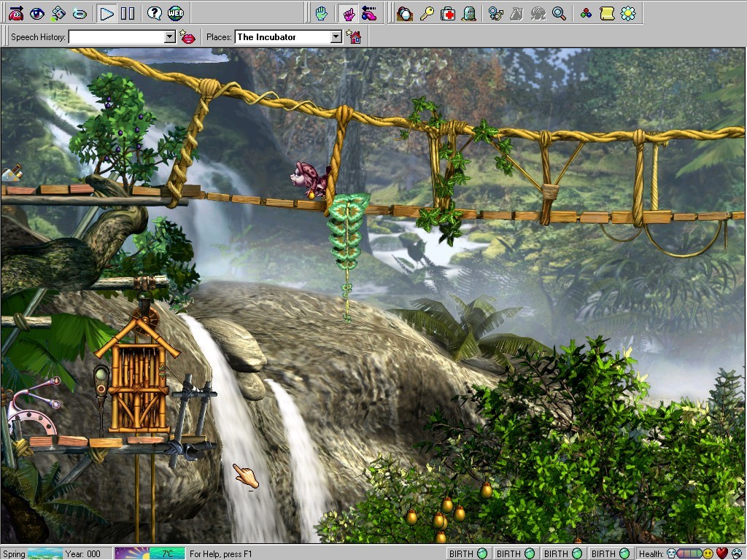The image size is (747, 560).
Task: Click the house icon beside Places
Action: [354, 36]
